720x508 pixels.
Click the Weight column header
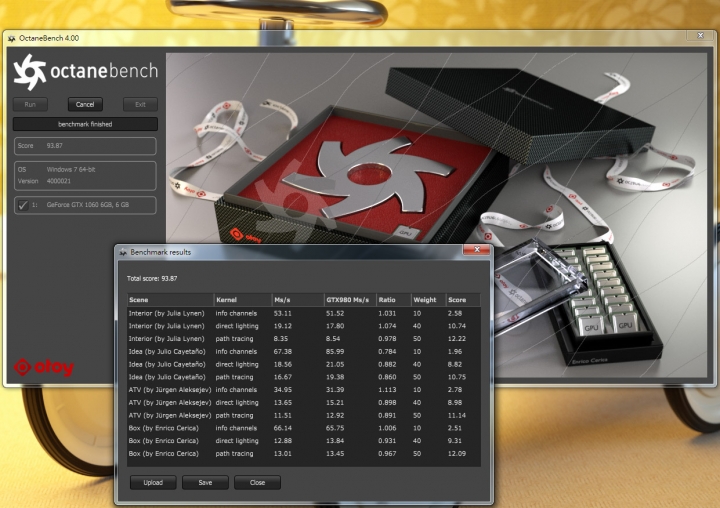(x=428, y=299)
